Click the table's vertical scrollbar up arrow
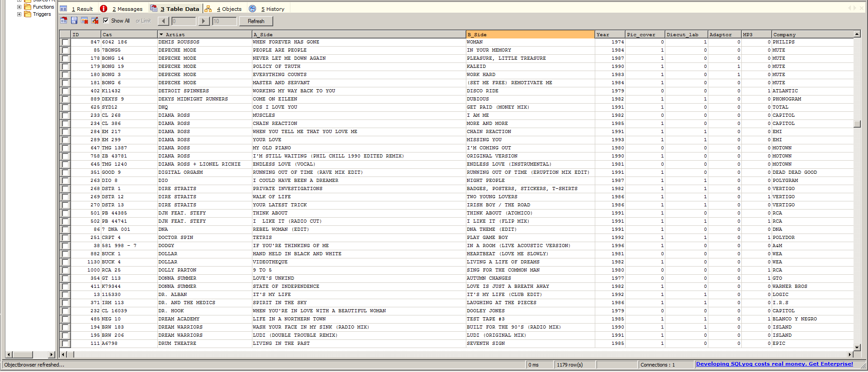Viewport: 868px width, 372px height. [857, 34]
